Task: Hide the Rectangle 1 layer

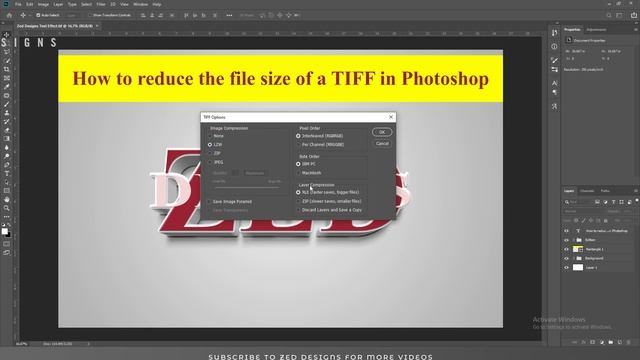Action: click(x=566, y=249)
